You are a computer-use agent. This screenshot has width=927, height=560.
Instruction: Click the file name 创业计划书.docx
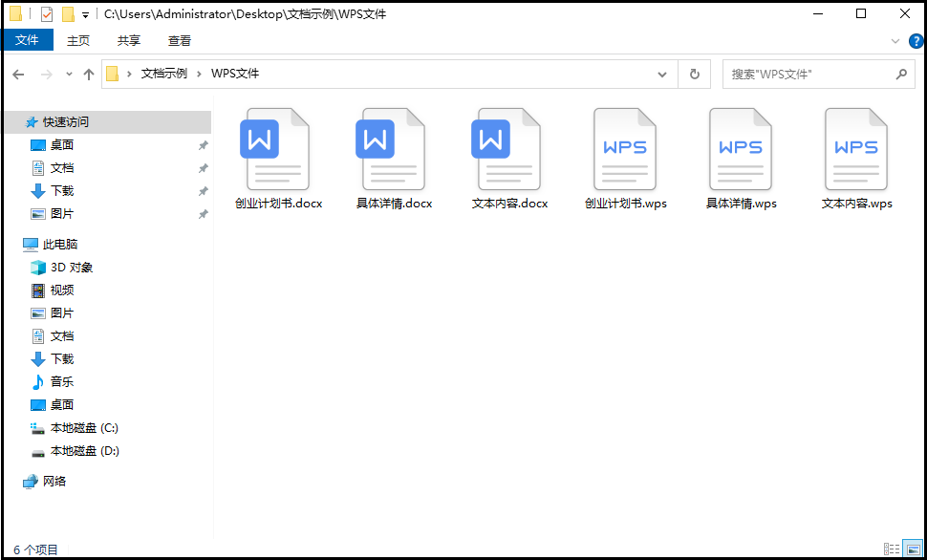tap(278, 204)
